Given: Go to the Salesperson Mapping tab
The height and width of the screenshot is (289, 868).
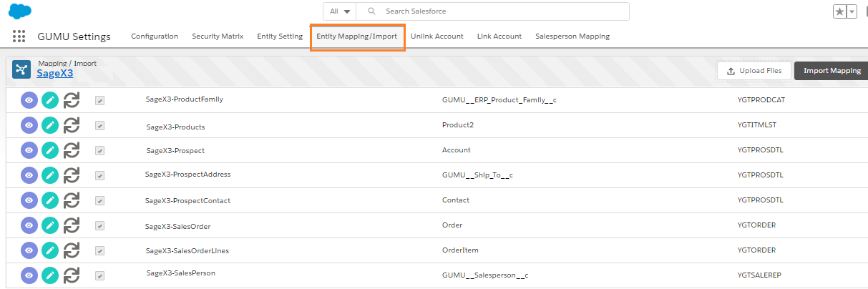Looking at the screenshot, I should (572, 36).
